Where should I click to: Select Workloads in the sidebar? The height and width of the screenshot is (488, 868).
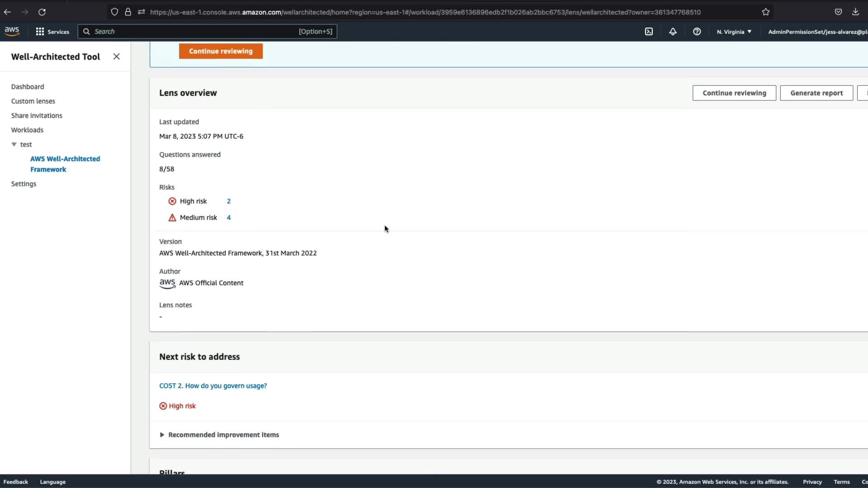click(27, 130)
